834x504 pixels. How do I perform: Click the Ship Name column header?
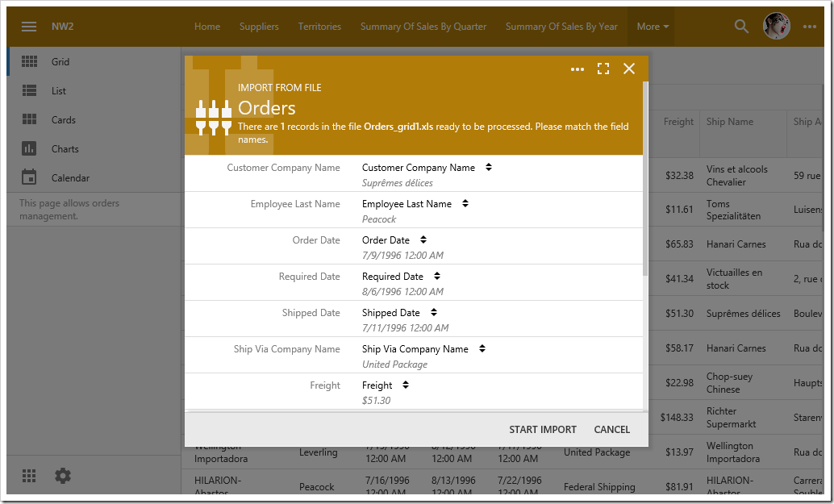tap(729, 122)
